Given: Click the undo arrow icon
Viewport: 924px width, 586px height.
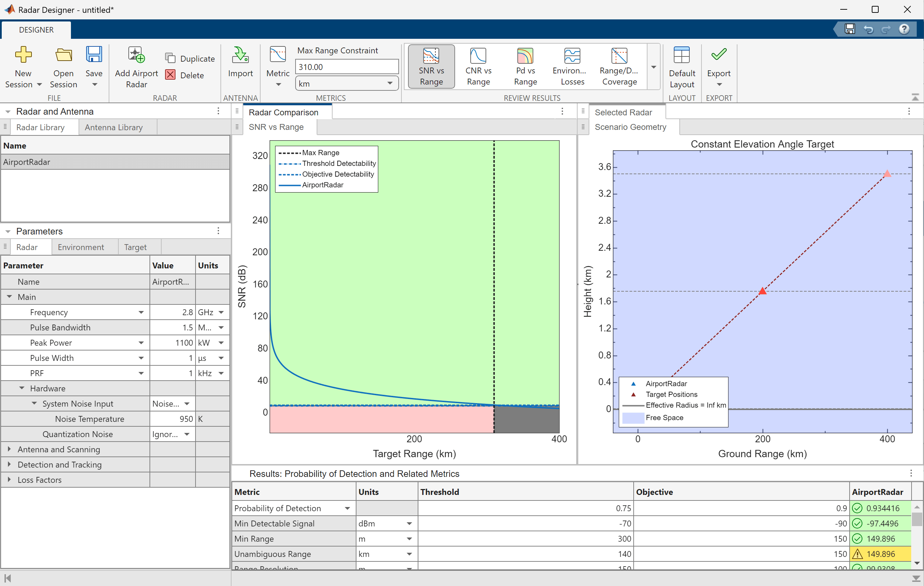Looking at the screenshot, I should tap(868, 29).
